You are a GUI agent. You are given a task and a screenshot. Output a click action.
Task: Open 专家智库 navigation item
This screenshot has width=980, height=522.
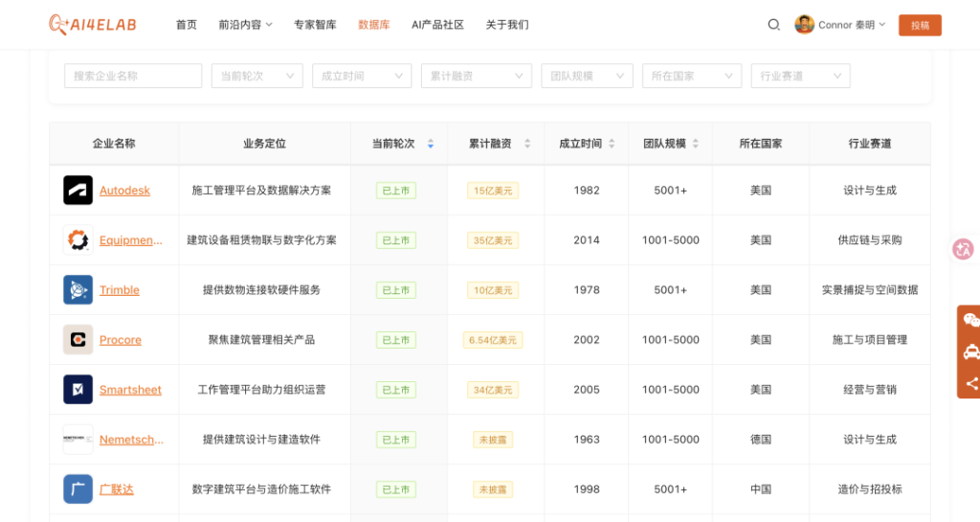point(315,25)
